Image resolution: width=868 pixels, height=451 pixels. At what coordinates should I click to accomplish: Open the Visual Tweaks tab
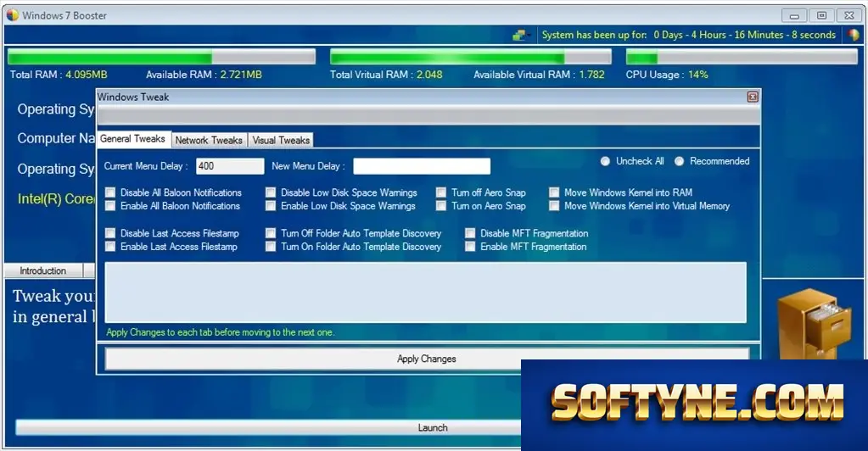pos(281,140)
